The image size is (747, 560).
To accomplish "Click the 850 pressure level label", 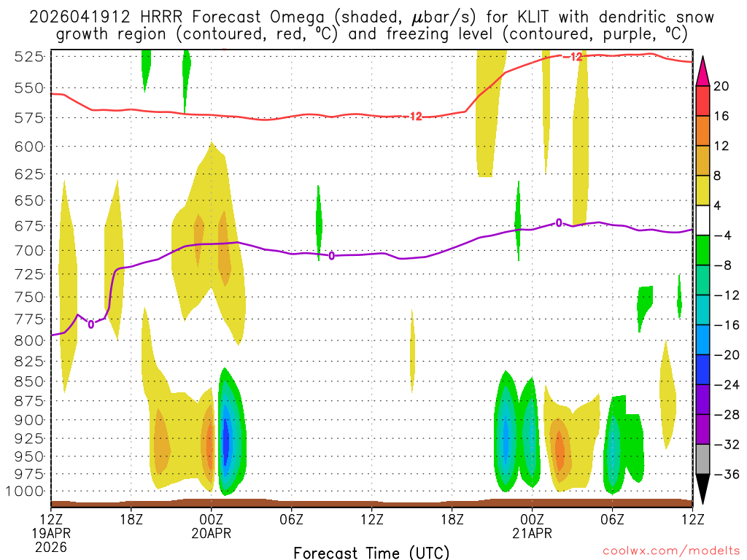I will [29, 381].
